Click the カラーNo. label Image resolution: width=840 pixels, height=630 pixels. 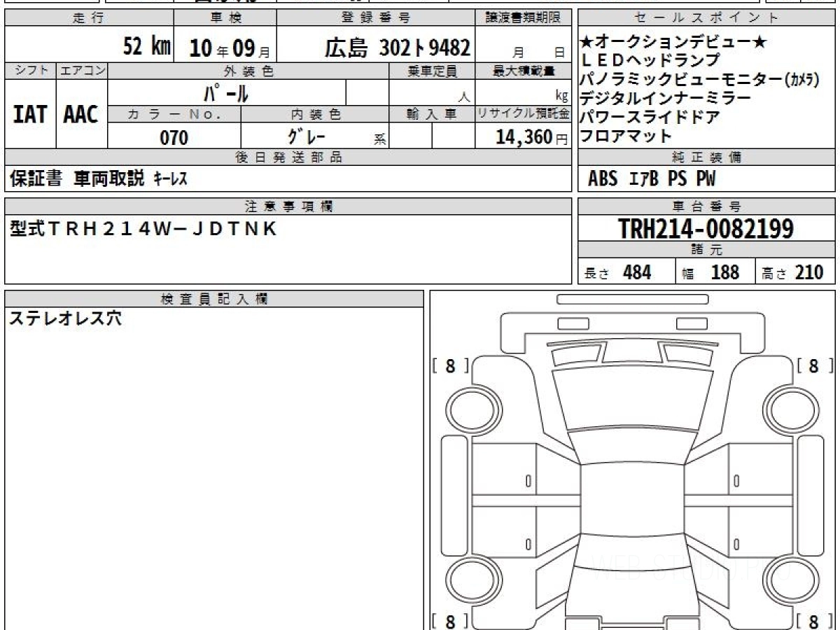(x=175, y=113)
